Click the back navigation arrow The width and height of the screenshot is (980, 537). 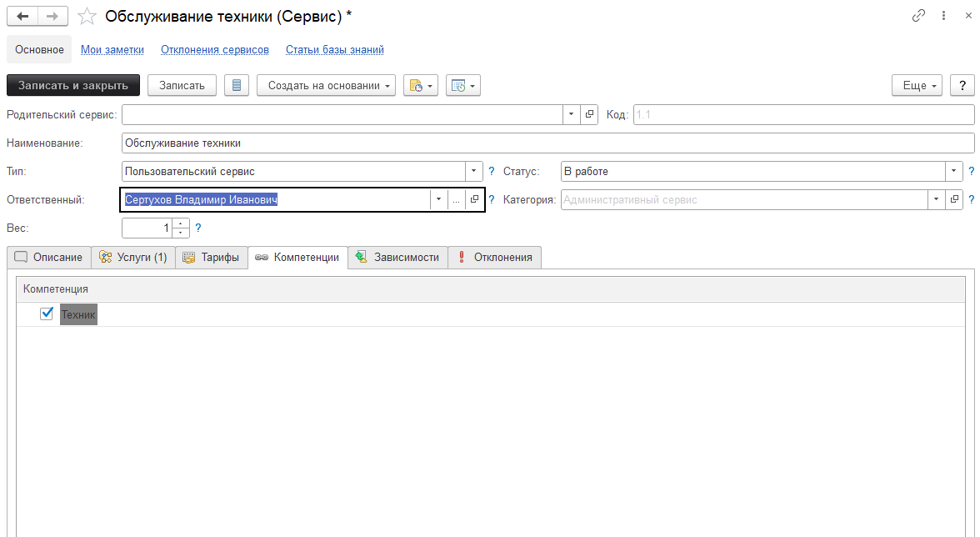(22, 16)
